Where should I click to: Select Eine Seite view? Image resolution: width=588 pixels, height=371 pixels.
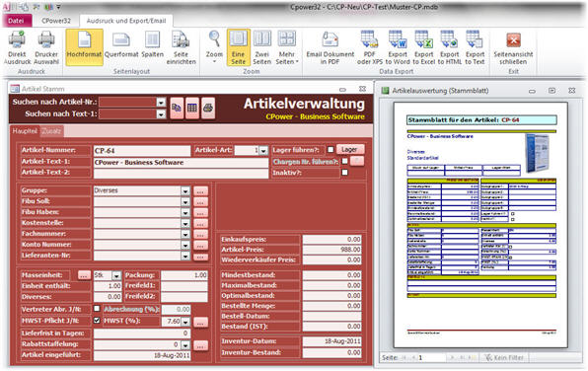[238, 47]
